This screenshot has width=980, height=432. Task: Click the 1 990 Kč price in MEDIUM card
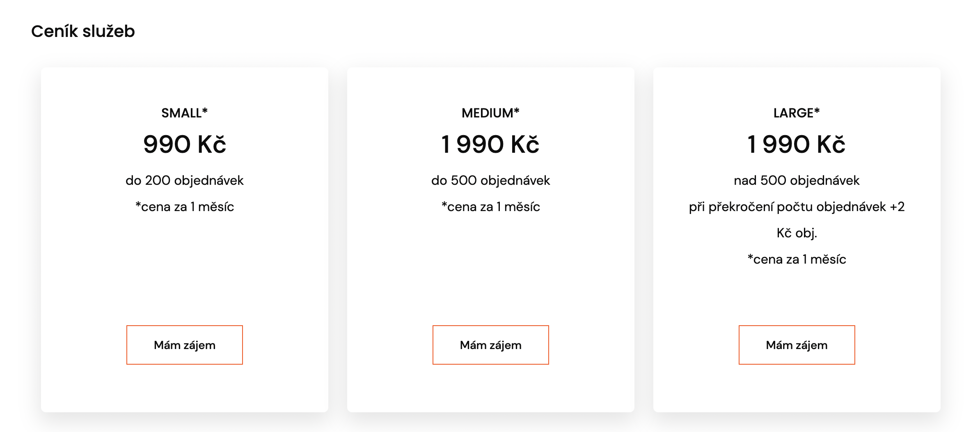(x=490, y=145)
